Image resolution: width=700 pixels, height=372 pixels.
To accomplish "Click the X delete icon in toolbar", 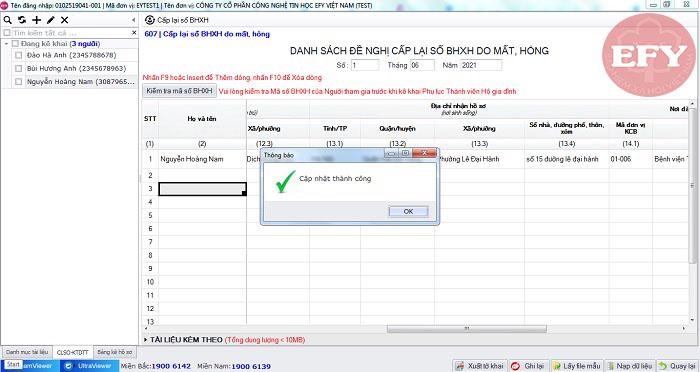I will [x=65, y=20].
